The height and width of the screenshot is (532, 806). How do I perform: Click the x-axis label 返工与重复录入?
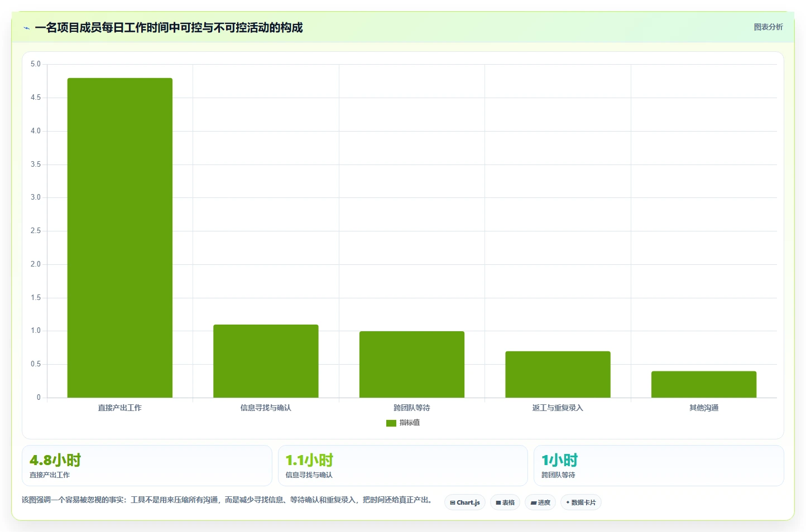558,408
